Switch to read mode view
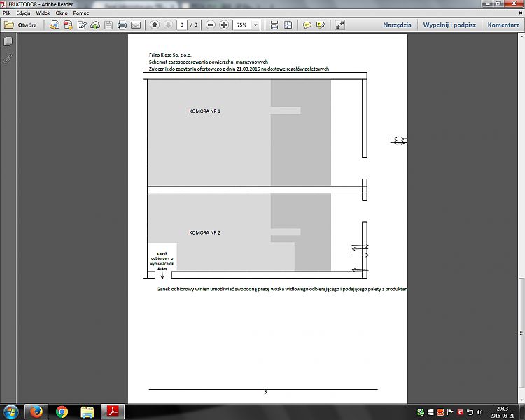The height and width of the screenshot is (420, 525). [x=339, y=25]
